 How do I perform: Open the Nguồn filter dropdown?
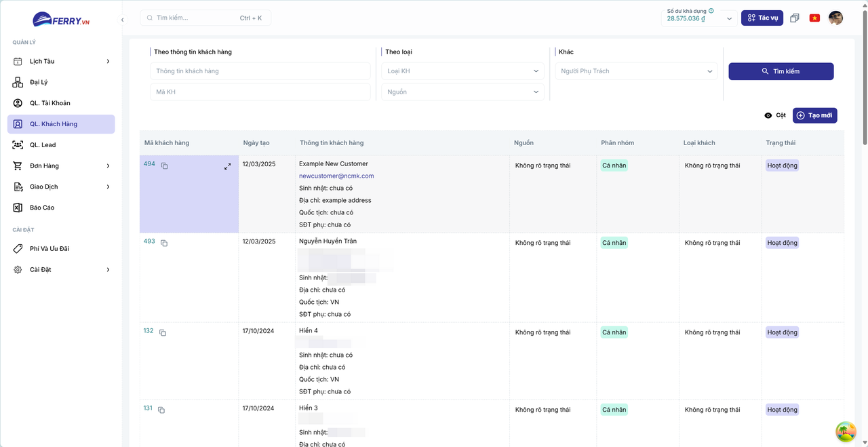(x=463, y=92)
